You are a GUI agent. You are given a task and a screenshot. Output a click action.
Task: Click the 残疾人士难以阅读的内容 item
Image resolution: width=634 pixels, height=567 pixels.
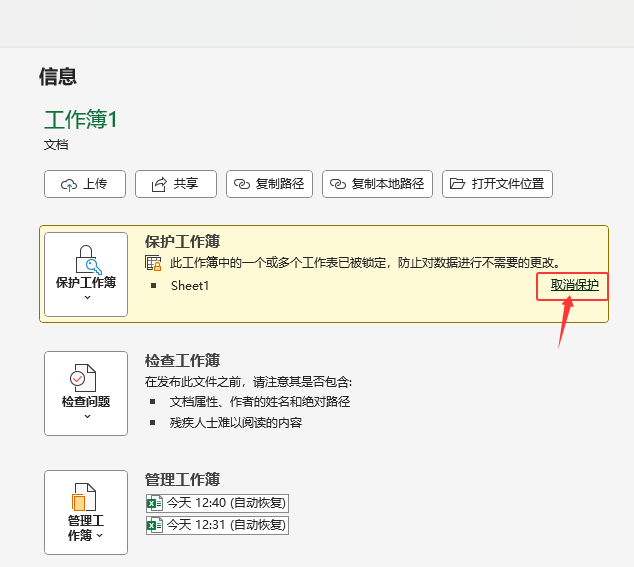[236, 423]
